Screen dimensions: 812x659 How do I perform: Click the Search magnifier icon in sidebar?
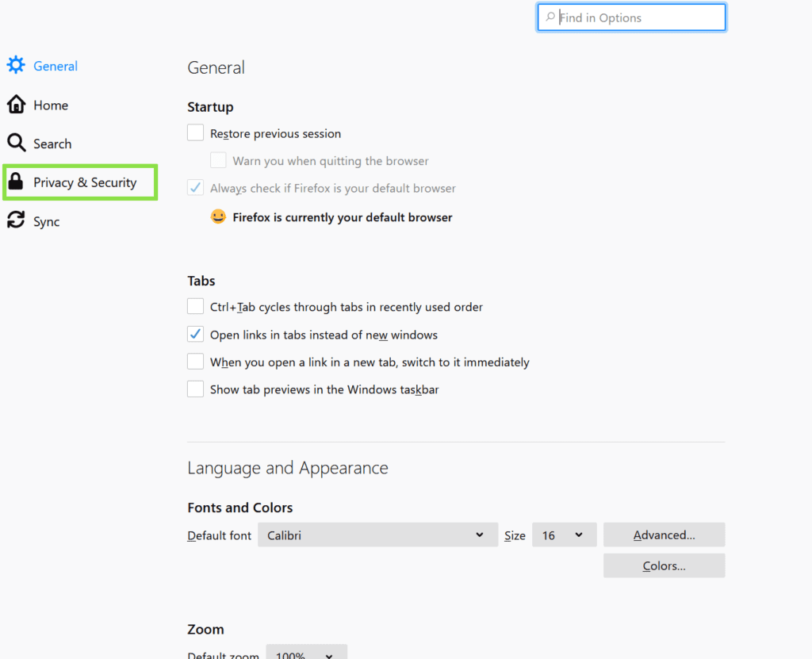pyautogui.click(x=16, y=144)
